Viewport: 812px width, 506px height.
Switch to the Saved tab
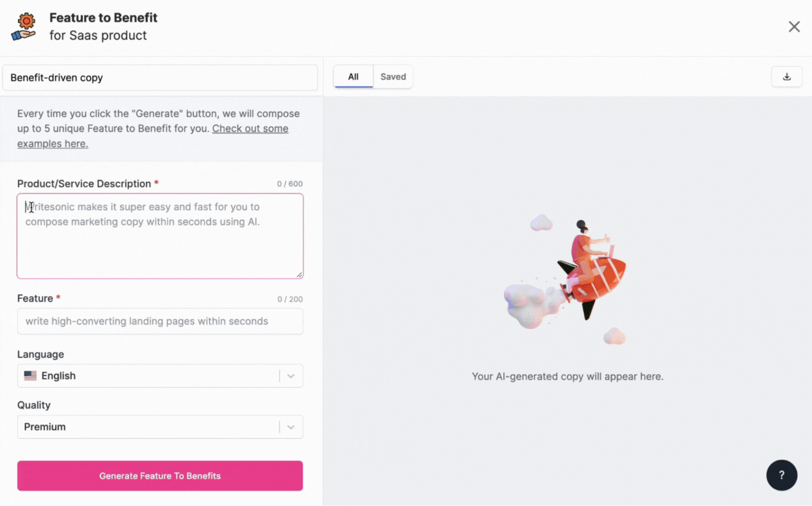coord(393,76)
